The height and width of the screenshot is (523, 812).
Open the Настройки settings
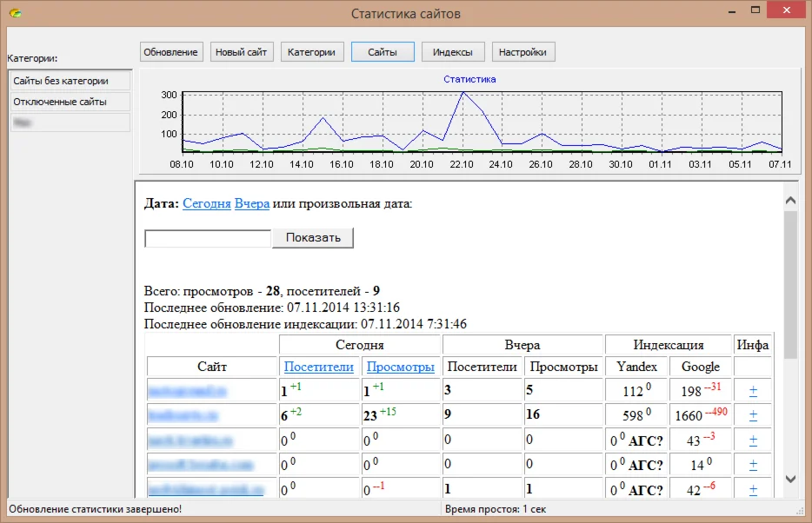click(522, 52)
